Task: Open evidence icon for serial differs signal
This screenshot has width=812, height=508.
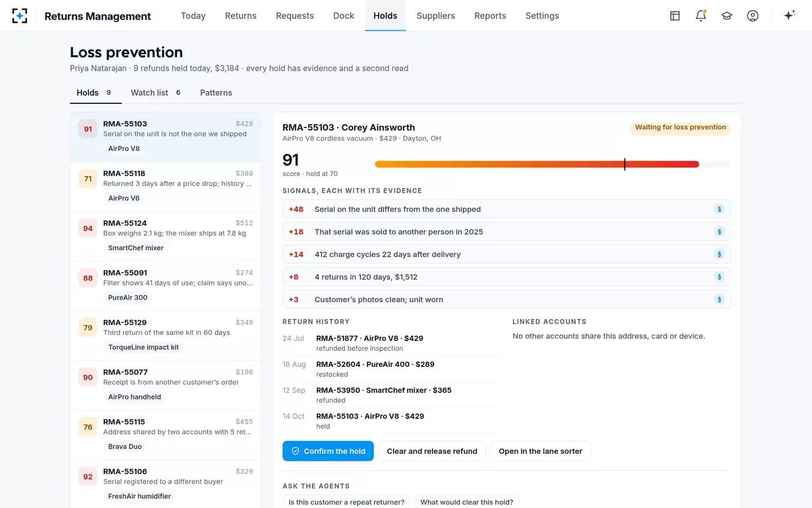Action: (720, 209)
